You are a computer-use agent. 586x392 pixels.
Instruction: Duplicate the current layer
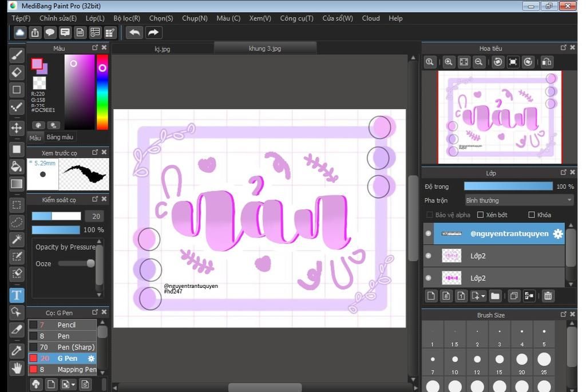(514, 296)
